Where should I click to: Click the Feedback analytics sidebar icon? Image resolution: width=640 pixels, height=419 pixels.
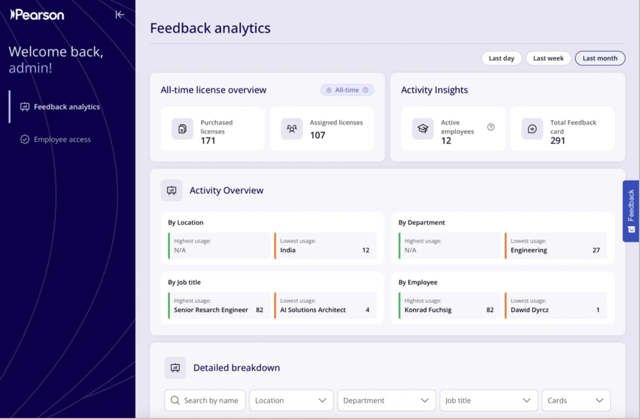tap(25, 107)
